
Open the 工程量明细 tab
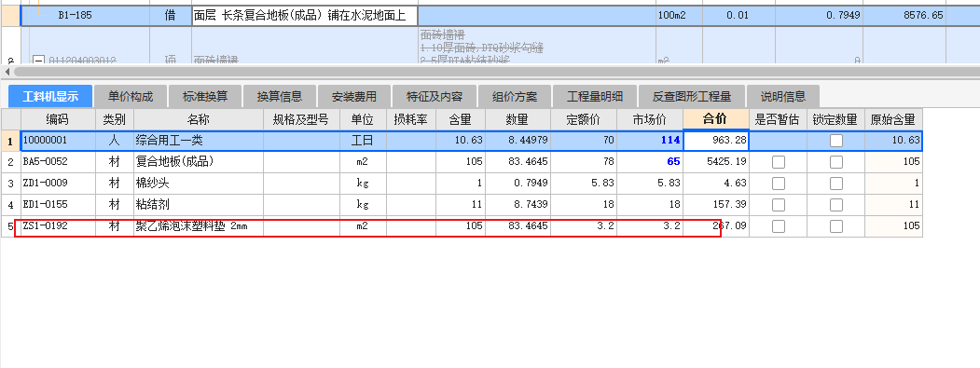click(594, 97)
